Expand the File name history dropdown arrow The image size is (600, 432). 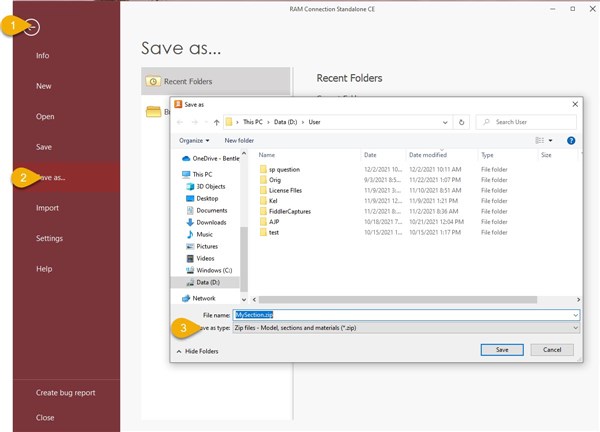tap(576, 315)
